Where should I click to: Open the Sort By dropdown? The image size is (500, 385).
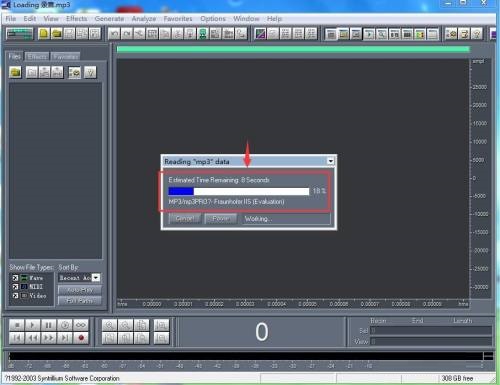pos(96,278)
